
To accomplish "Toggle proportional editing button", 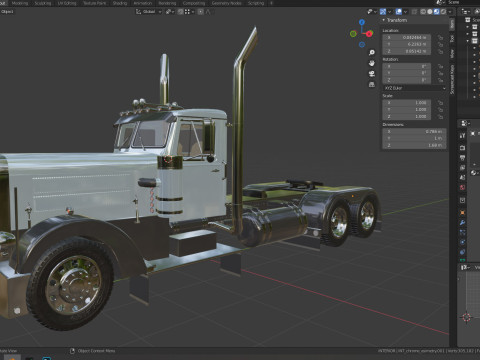I will (201, 12).
